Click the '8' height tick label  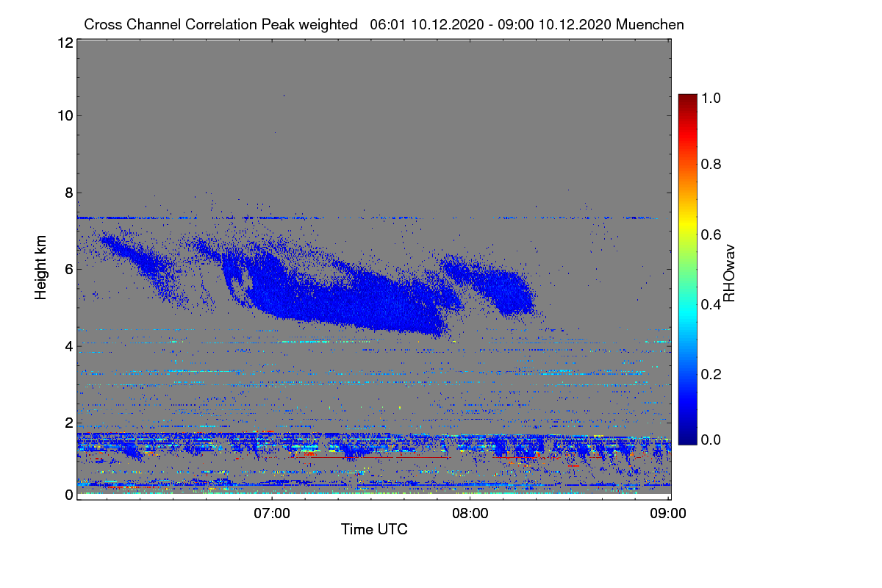point(68,192)
